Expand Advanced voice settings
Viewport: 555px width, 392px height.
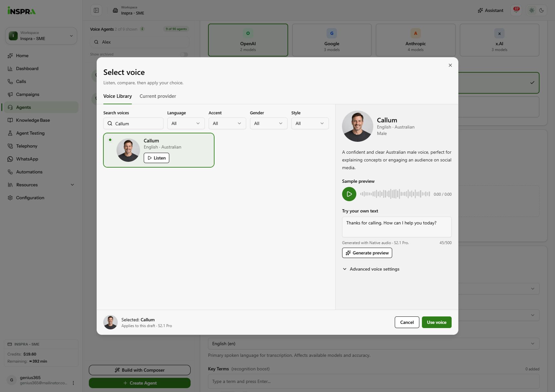click(371, 269)
